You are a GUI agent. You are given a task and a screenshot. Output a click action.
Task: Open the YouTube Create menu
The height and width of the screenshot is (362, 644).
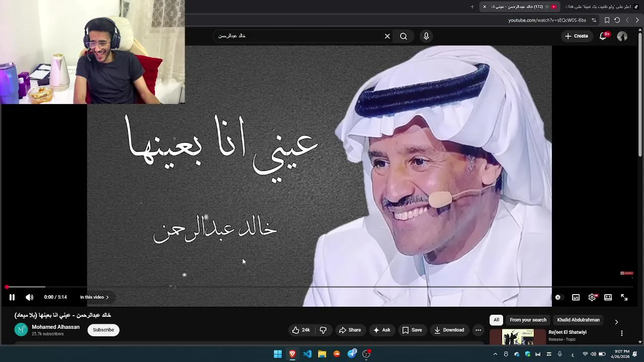(576, 36)
